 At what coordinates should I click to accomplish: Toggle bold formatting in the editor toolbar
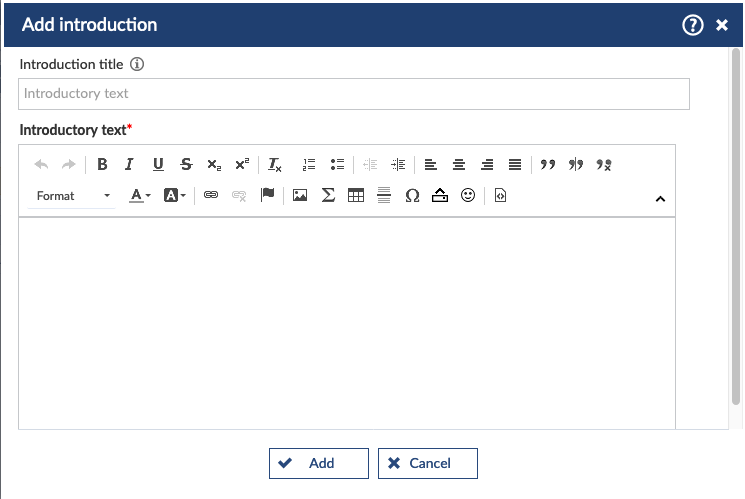click(102, 165)
